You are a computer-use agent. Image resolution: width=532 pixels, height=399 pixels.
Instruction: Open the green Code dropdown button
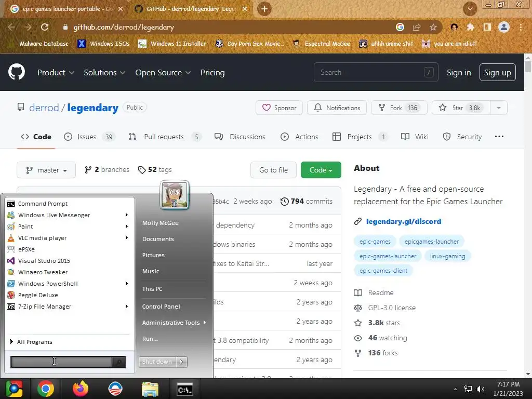[321, 170]
